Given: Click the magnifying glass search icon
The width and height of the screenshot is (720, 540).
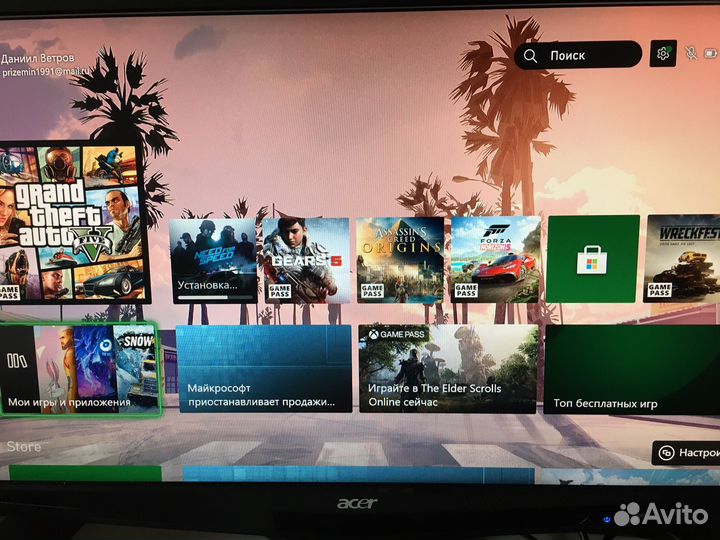Looking at the screenshot, I should click(530, 56).
